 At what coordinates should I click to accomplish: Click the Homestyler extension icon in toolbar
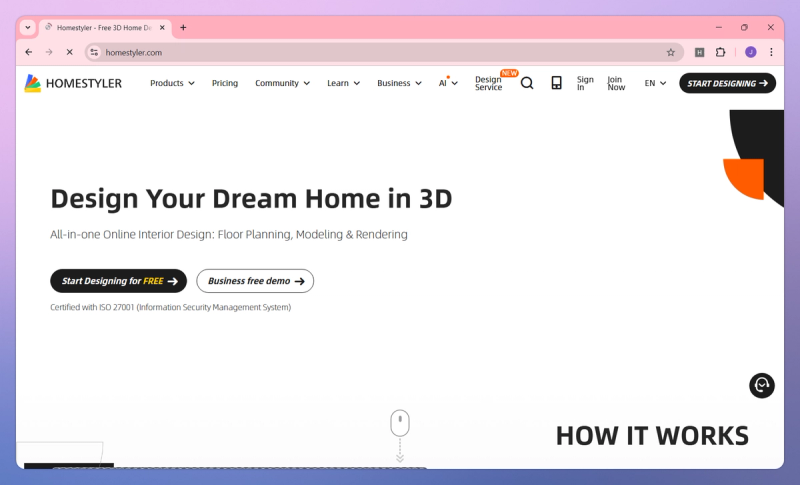click(699, 52)
